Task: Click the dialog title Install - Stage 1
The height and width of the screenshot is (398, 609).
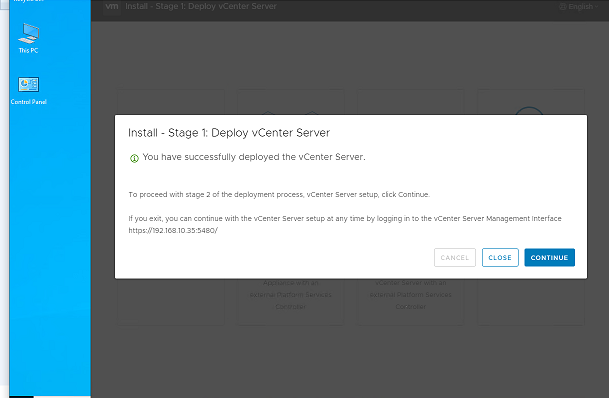Action: (229, 133)
